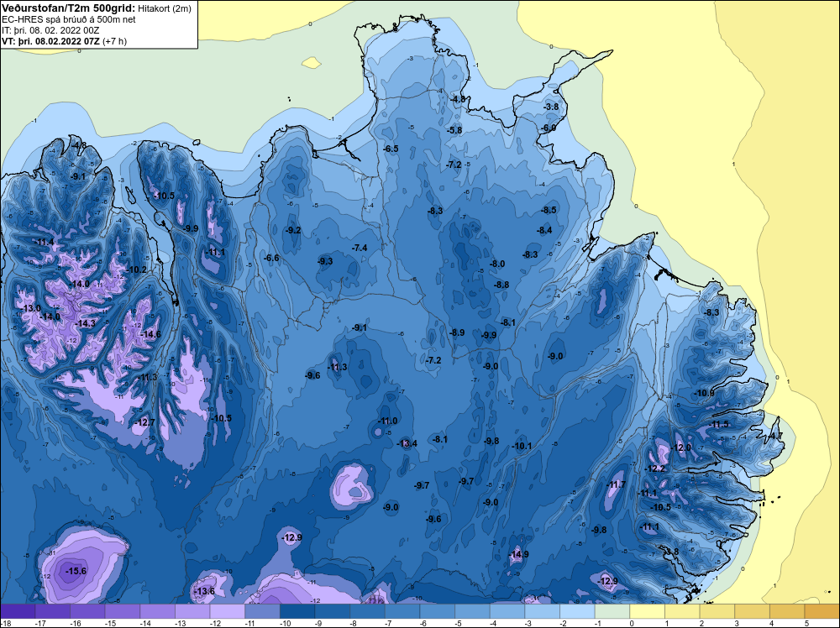The height and width of the screenshot is (628, 840).
Task: Select the light yellow legend swatch above 0
Action: [x=647, y=611]
